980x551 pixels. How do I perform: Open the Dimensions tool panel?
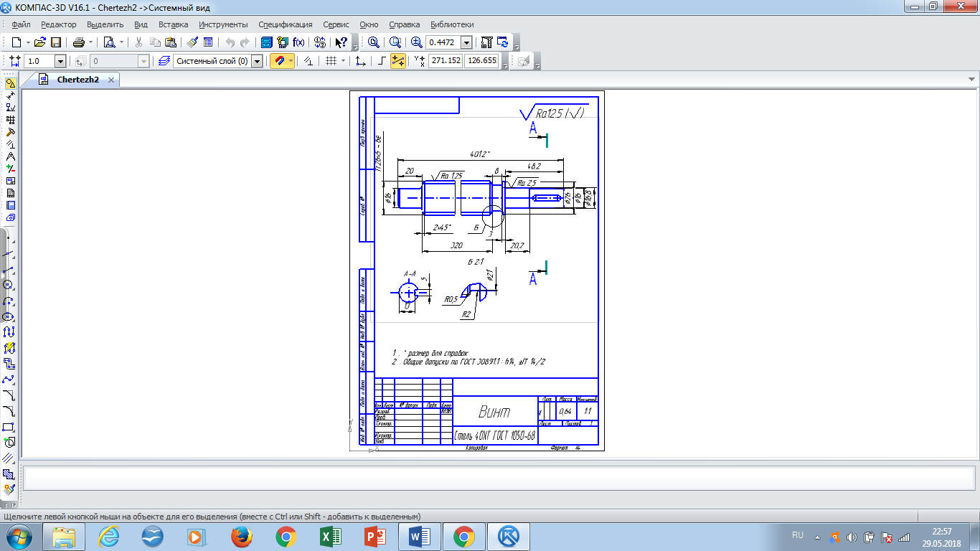pos(10,95)
